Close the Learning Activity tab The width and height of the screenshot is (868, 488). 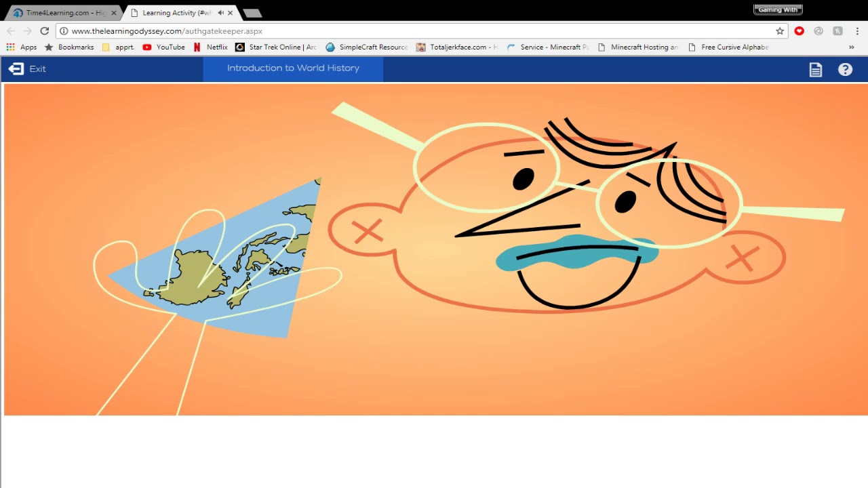point(231,13)
